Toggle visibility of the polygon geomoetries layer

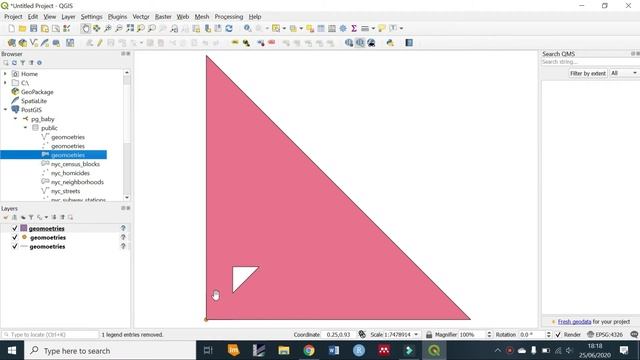[15, 228]
